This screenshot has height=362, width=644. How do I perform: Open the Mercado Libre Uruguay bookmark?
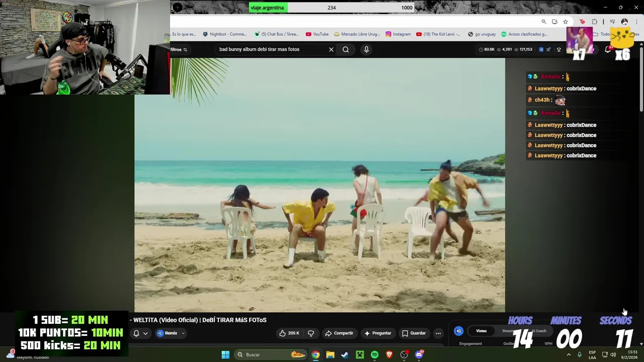pyautogui.click(x=357, y=34)
